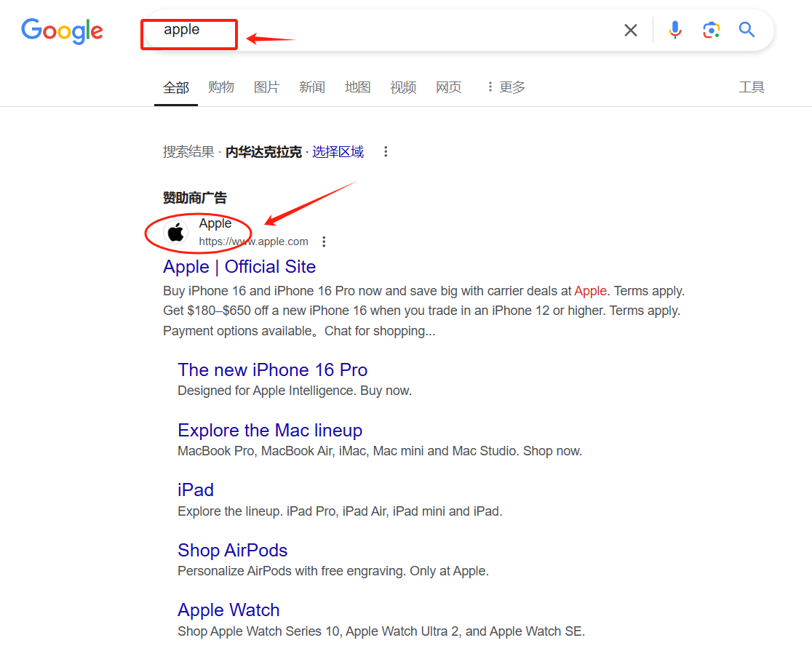Select the 购物 (Shopping) filter

(x=221, y=87)
